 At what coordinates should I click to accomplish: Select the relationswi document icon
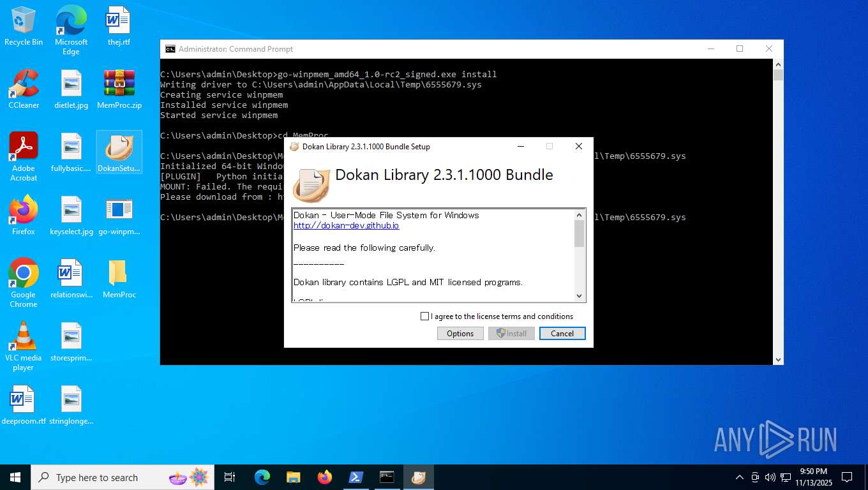[71, 279]
